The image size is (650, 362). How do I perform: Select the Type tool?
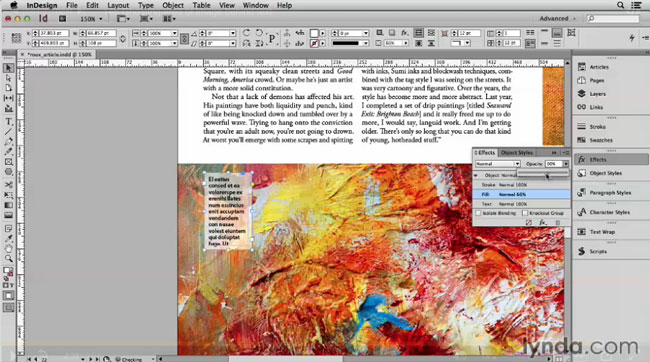coord(8,122)
